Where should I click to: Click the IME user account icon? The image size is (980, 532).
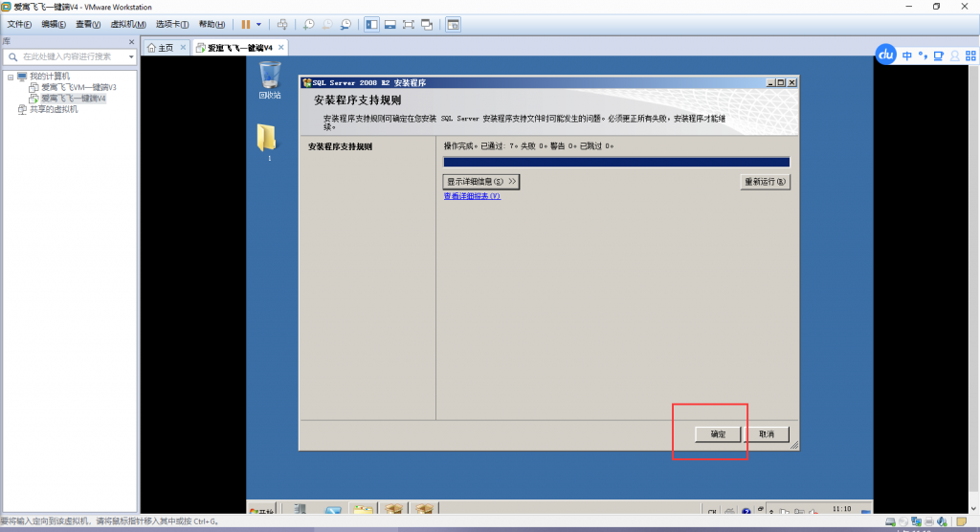pyautogui.click(x=955, y=55)
